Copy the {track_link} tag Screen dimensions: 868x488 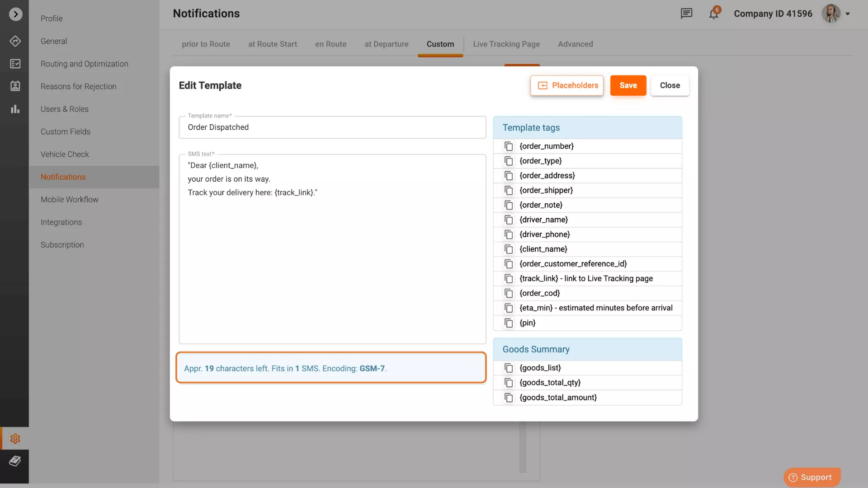tap(509, 279)
